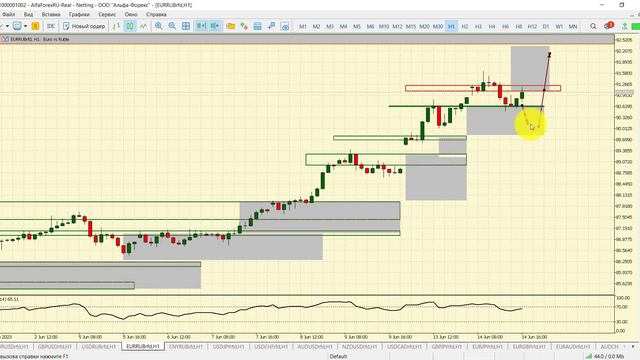This screenshot has width=640, height=360.
Task: Open the Файл menu
Action: click(8, 14)
